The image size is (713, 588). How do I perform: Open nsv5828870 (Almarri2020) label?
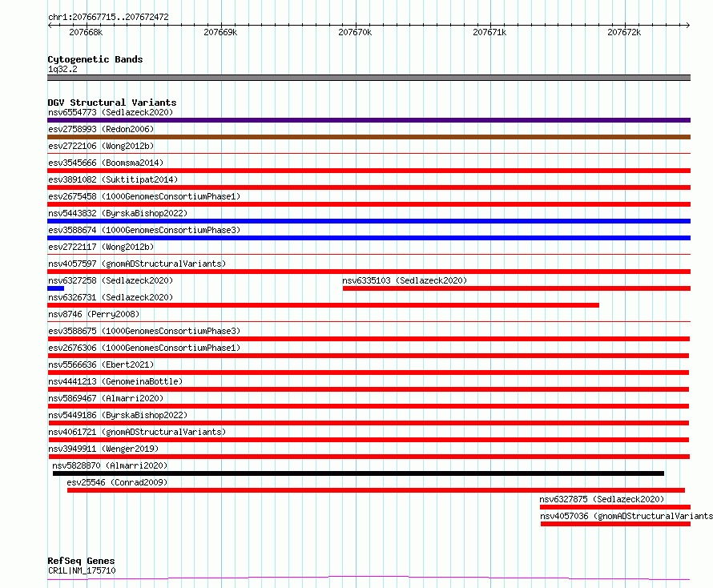110,465
